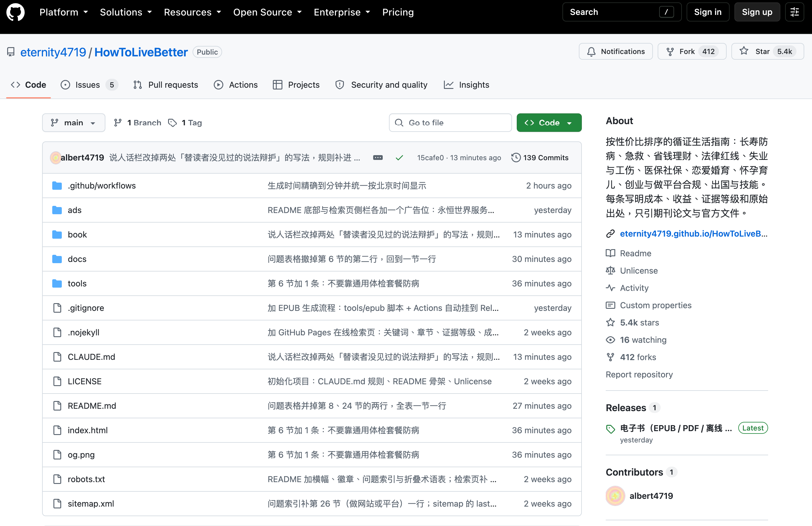The image size is (812, 526).
Task: Star the HowToLiveBetter repository
Action: [x=768, y=52]
